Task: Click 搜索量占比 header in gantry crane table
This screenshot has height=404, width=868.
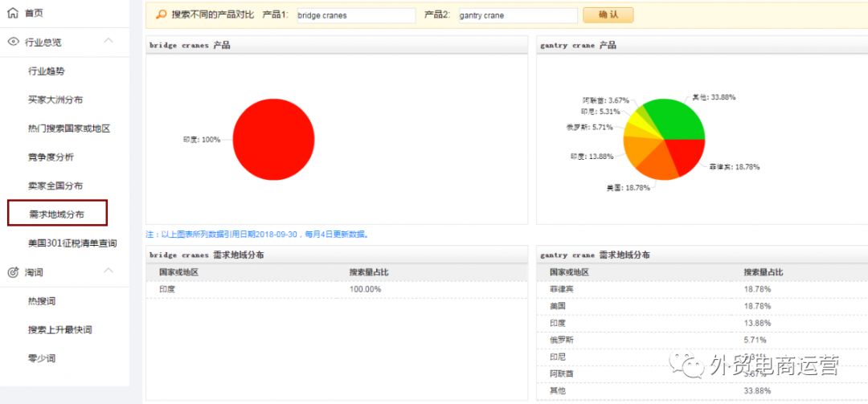Action: (764, 272)
